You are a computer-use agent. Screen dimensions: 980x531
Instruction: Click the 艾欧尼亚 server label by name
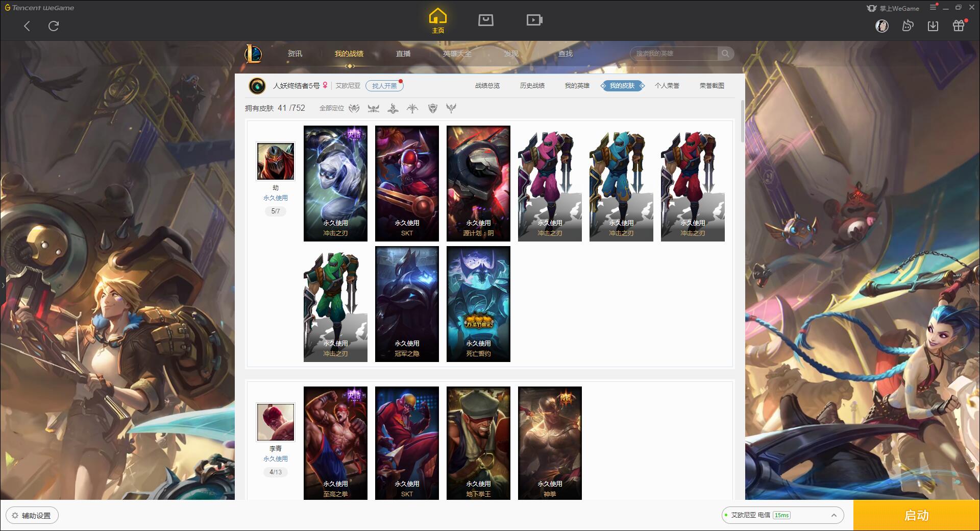point(348,86)
